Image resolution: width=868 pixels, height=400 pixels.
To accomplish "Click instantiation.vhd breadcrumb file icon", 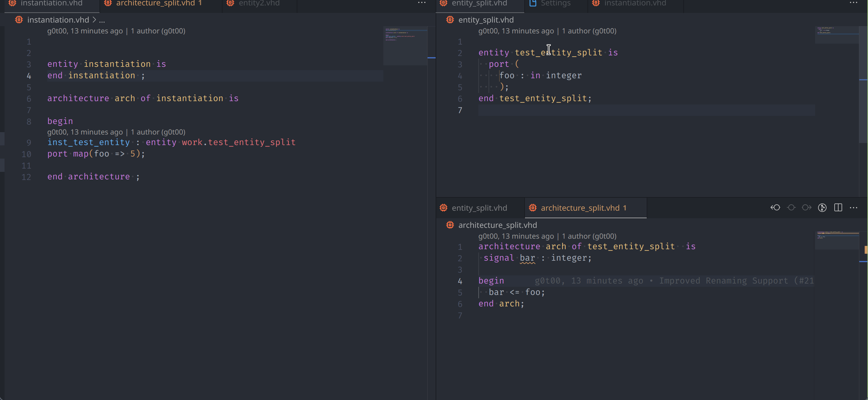I will 19,20.
